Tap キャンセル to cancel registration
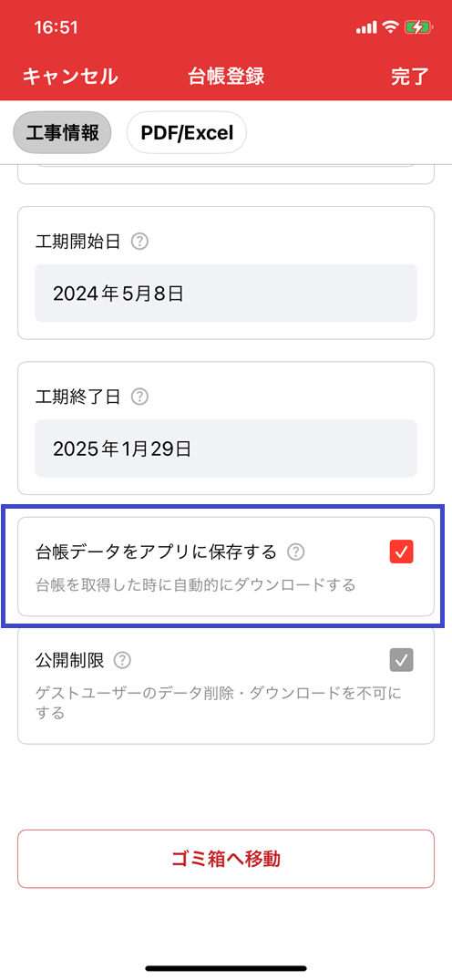 pos(71,77)
